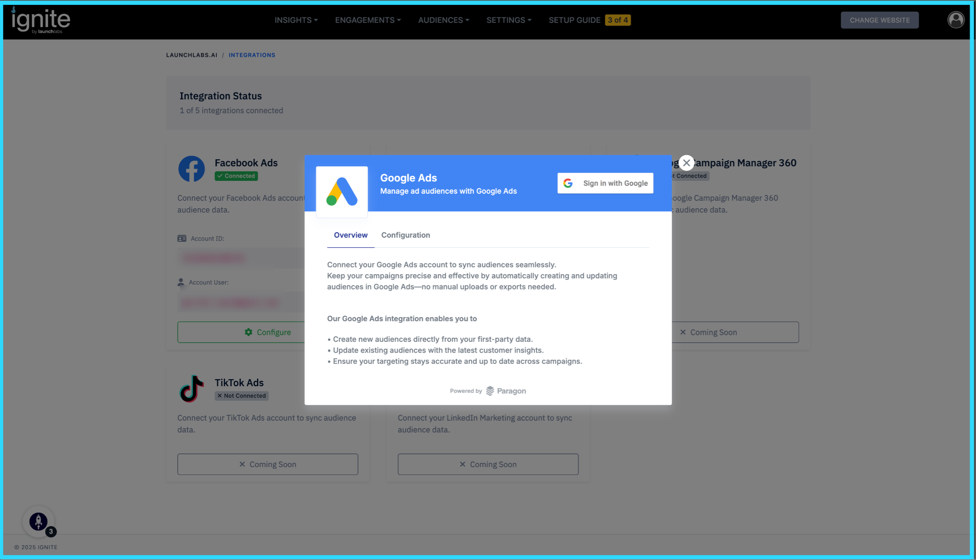Select the Overview tab
Image resolution: width=976 pixels, height=560 pixels.
pos(350,235)
